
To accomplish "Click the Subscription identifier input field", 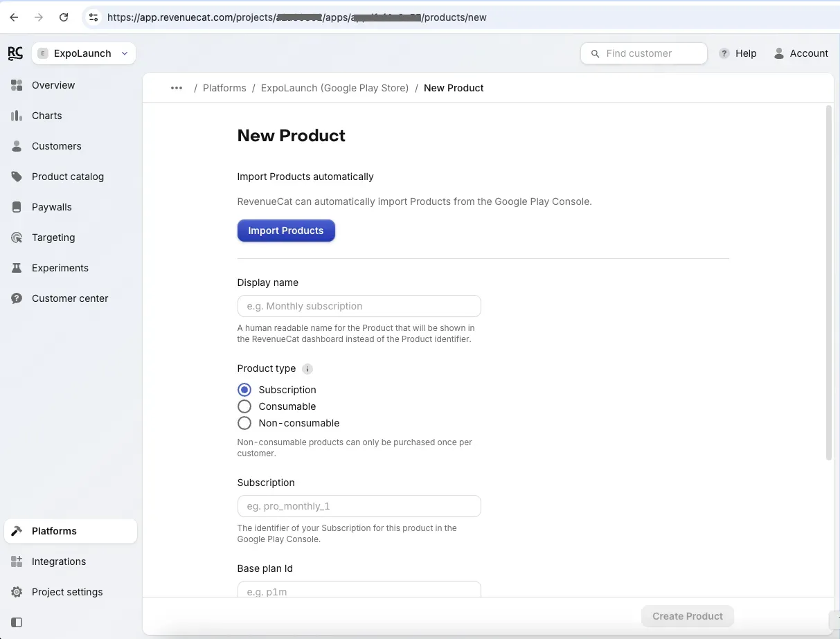I will click(359, 506).
